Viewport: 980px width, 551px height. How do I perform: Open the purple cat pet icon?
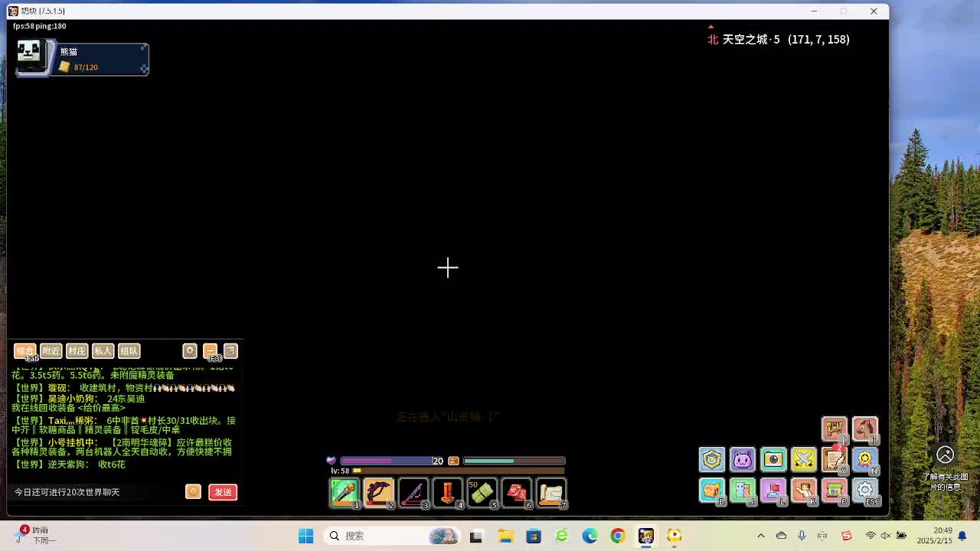(743, 459)
